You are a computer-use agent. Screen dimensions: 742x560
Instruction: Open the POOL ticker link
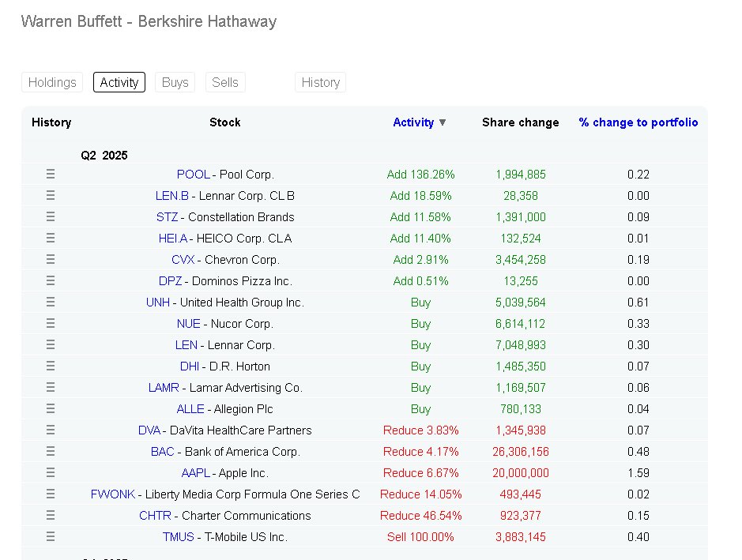coord(193,175)
